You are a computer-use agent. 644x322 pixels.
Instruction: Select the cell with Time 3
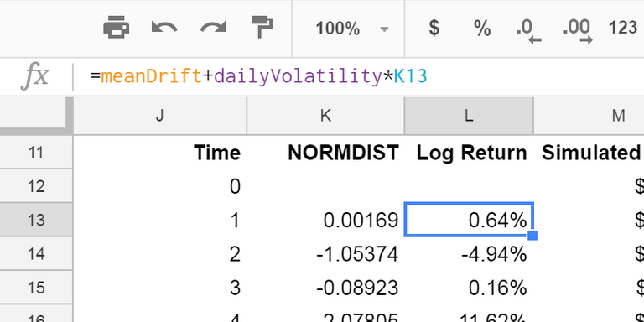tap(160, 288)
